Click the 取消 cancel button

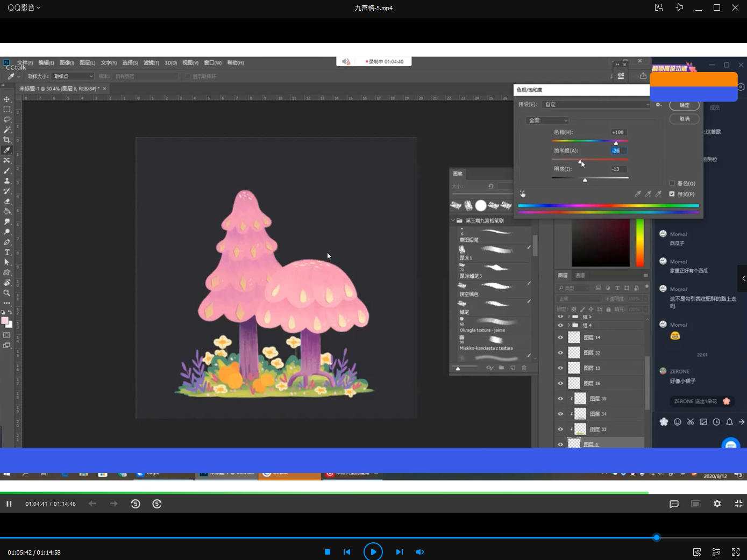[684, 119]
